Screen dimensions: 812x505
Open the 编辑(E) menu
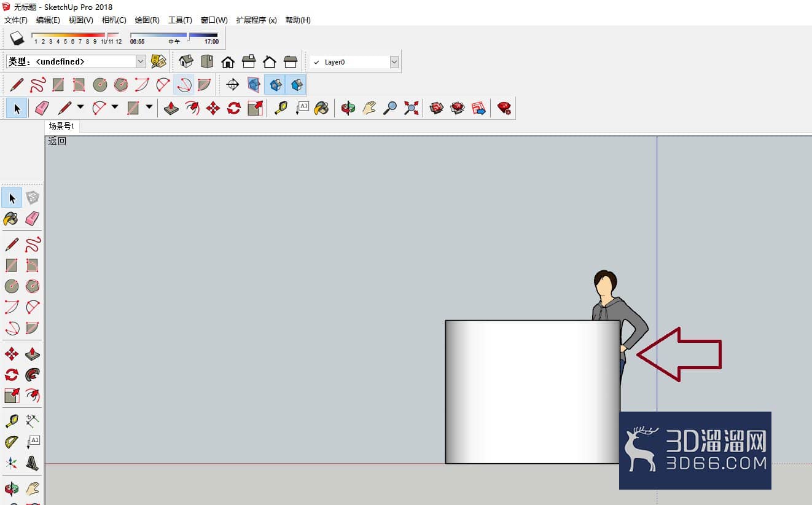tap(48, 20)
